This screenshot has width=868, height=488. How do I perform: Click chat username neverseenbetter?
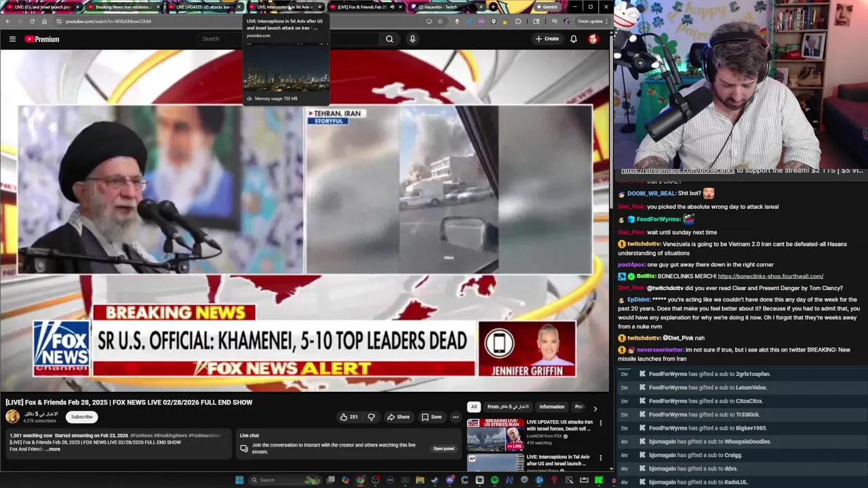[660, 350]
